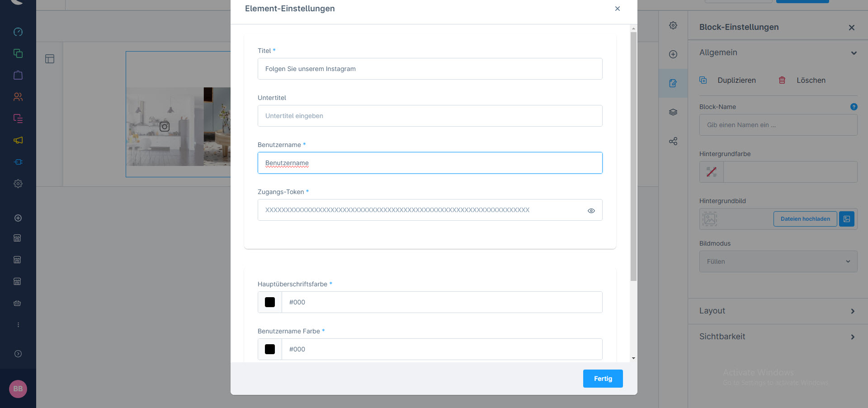
Task: Click the Löschen trash icon
Action: click(x=782, y=80)
